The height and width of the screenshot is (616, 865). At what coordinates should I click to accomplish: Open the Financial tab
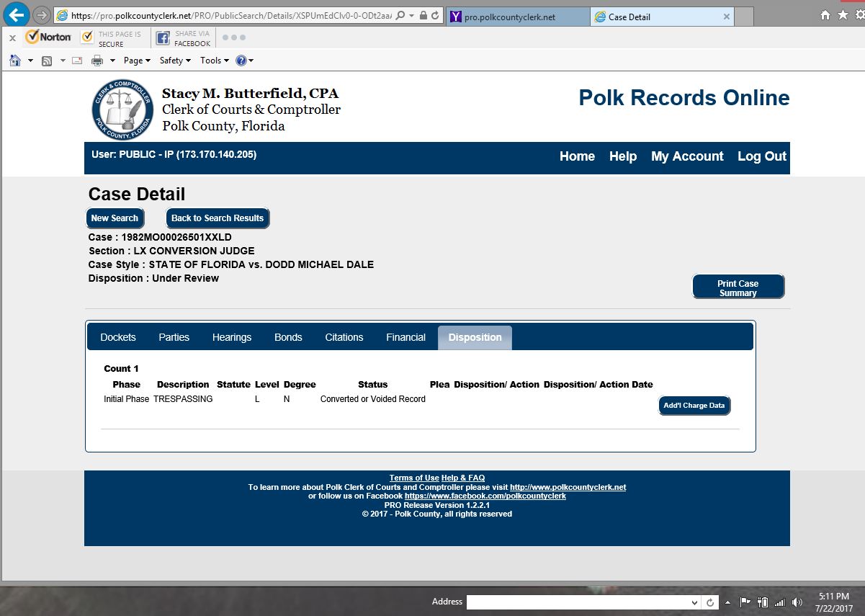tap(405, 337)
